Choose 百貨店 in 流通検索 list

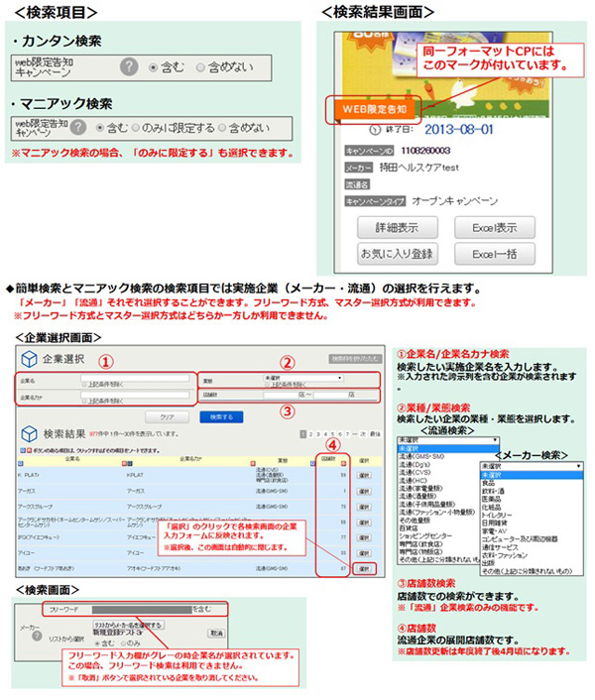409,528
